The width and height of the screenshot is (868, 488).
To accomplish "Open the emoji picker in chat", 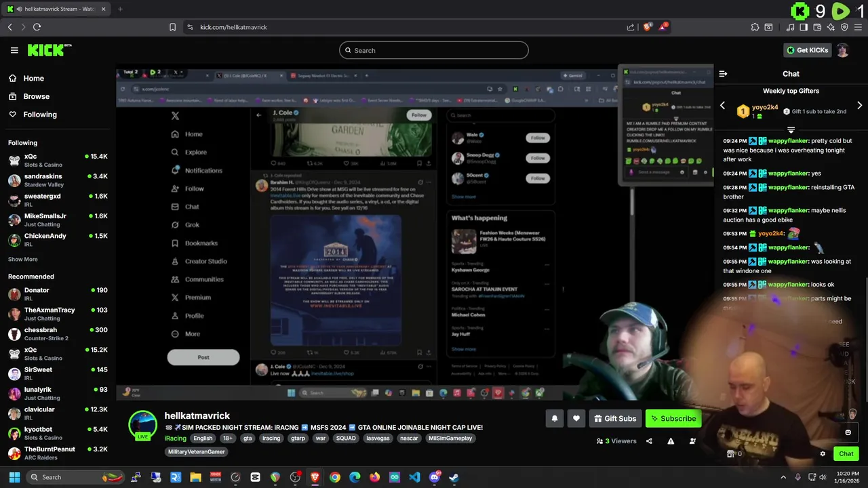I will coord(848,432).
